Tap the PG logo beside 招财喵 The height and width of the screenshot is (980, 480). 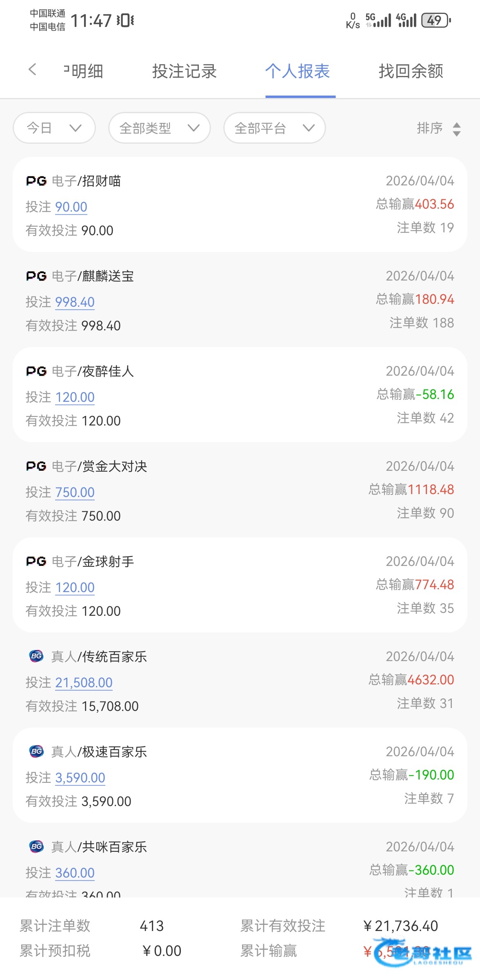[36, 181]
